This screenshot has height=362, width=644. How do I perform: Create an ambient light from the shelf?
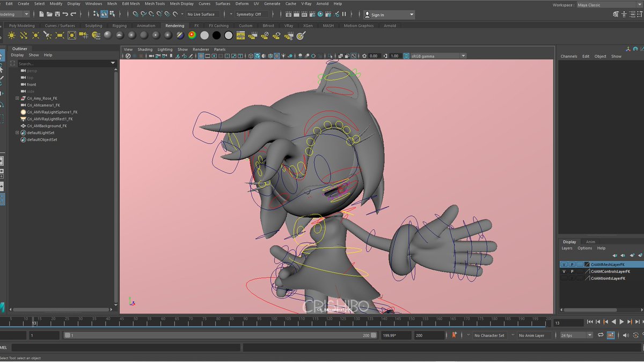12,35
